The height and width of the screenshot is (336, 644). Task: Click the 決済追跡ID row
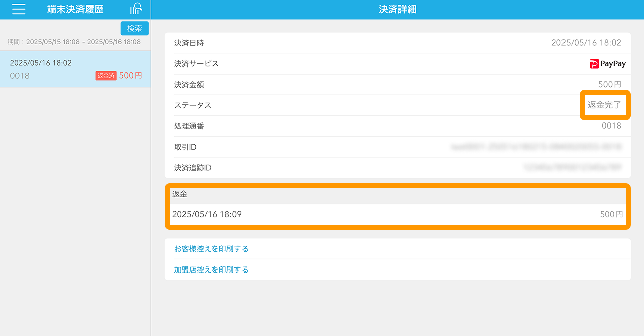tap(397, 167)
